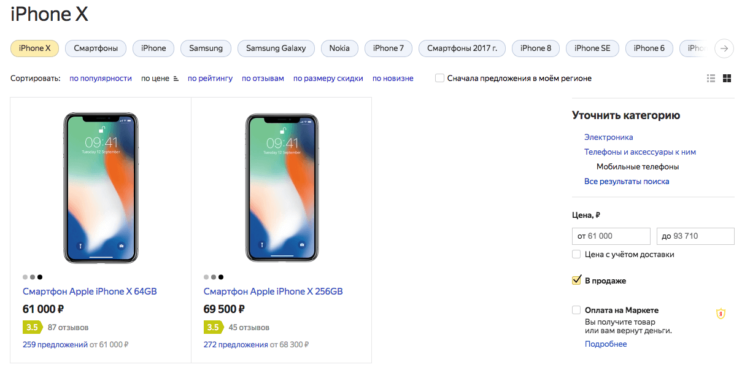Uncheck the В продаже checkbox

576,280
